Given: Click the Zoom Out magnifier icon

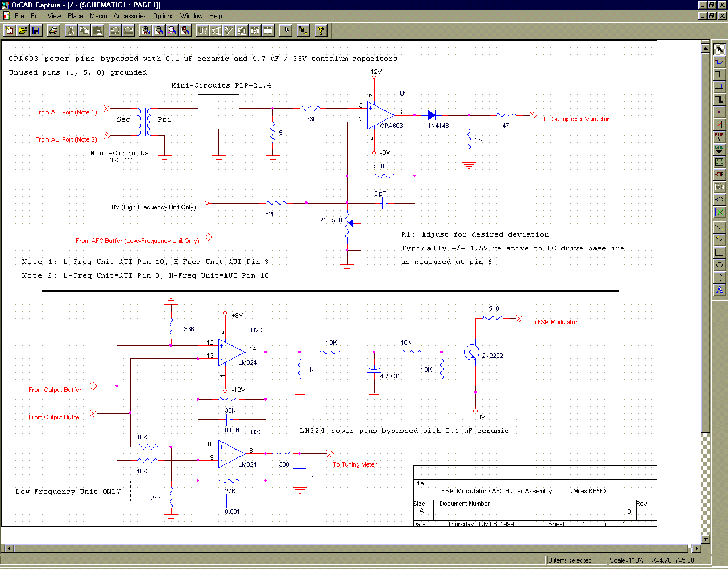Looking at the screenshot, I should 159,30.
